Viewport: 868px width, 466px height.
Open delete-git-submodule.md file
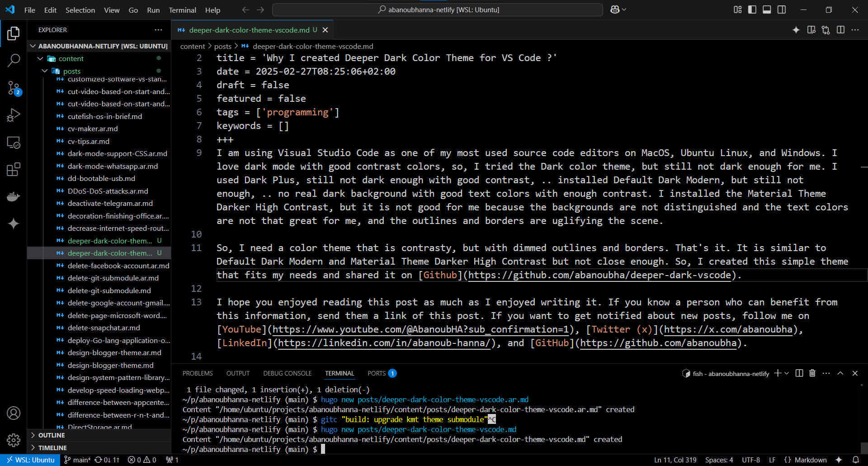[x=109, y=290]
